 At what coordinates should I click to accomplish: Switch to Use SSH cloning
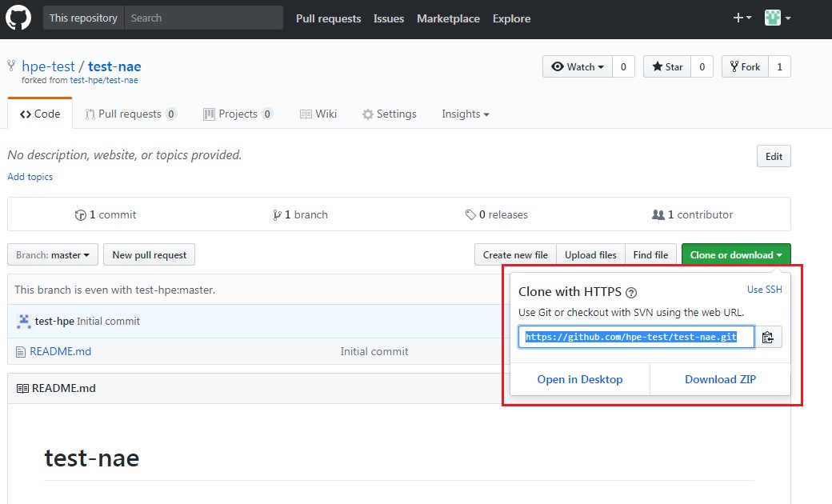[x=765, y=290]
